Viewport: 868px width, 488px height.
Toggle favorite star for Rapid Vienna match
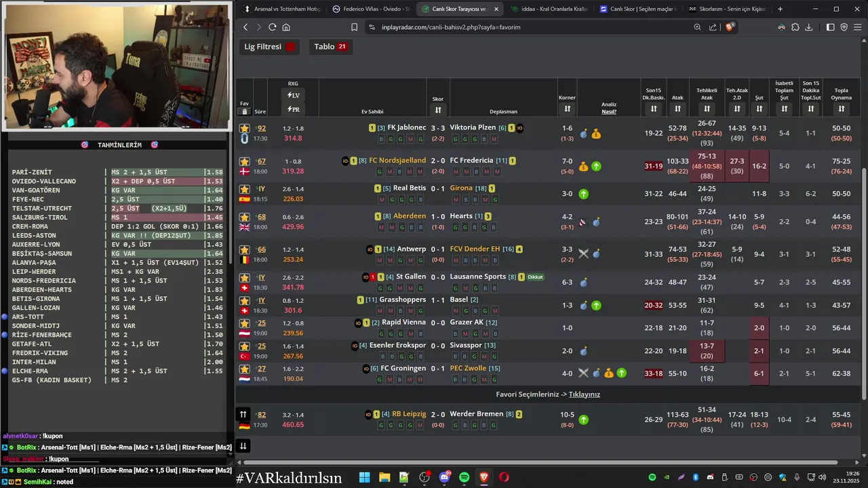[x=245, y=323]
